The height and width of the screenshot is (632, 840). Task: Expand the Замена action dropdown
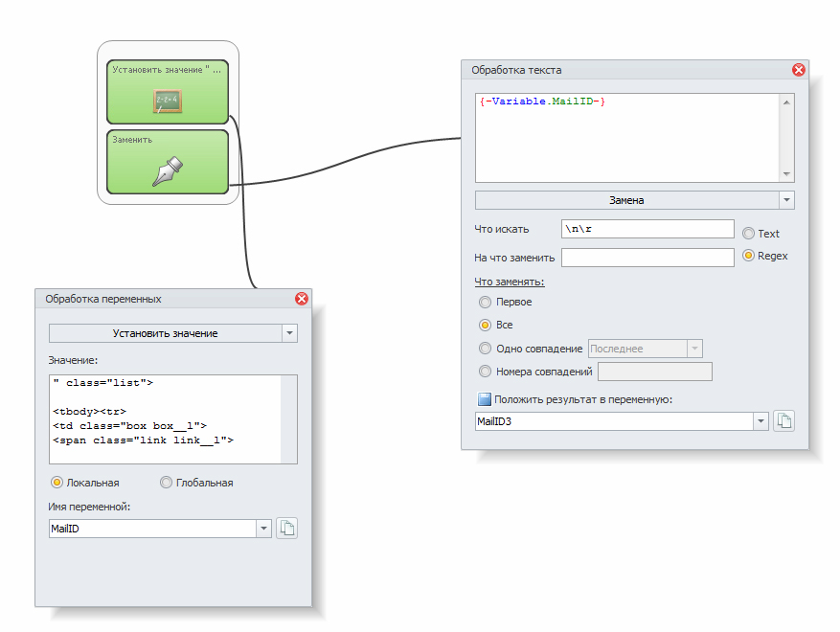pos(786,200)
